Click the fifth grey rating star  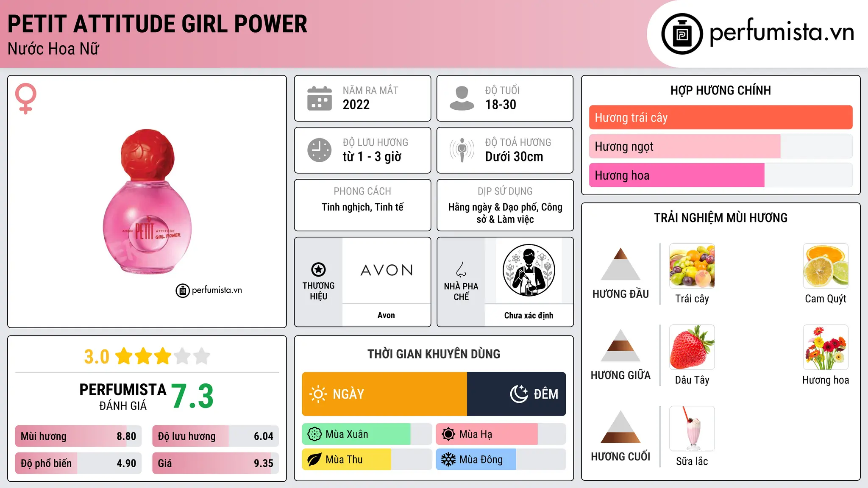[202, 356]
